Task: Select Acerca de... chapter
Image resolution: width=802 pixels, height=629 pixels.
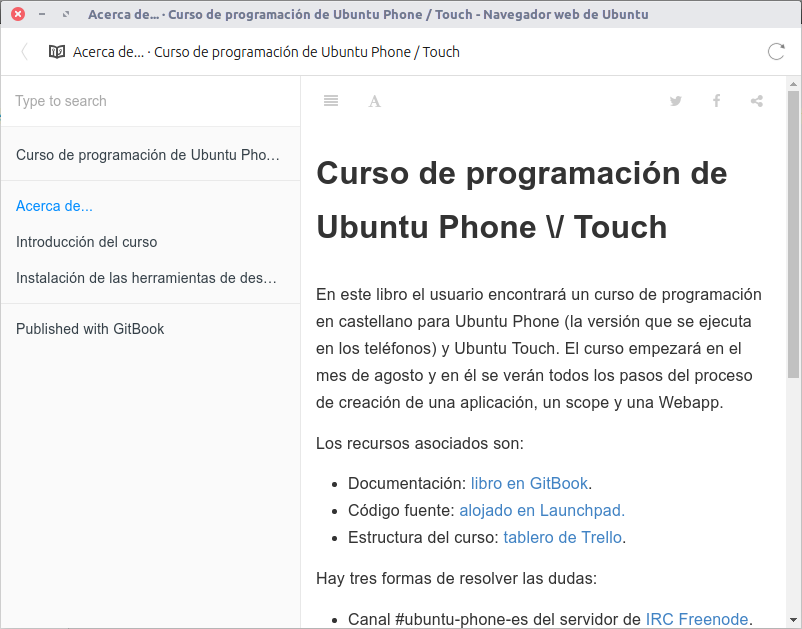Action: tap(54, 206)
